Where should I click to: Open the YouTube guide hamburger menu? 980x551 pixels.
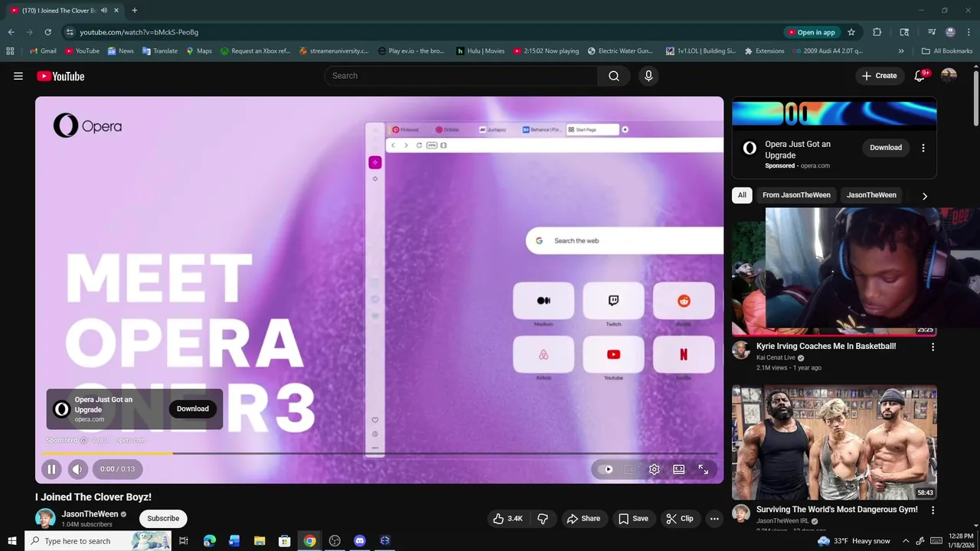click(18, 76)
